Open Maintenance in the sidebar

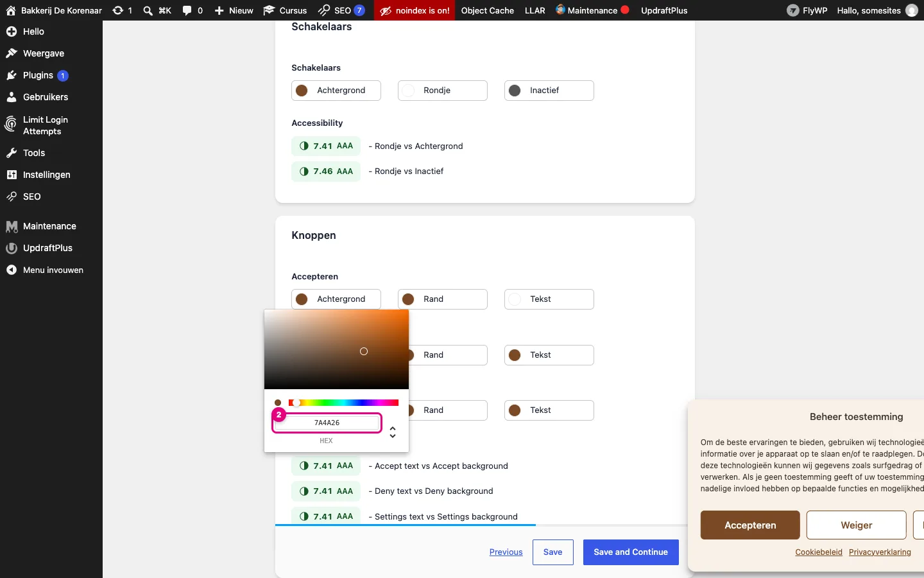pyautogui.click(x=51, y=226)
